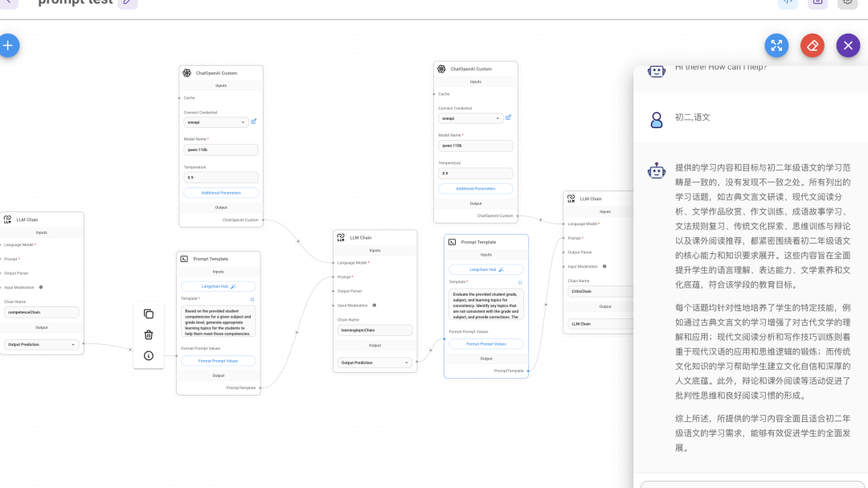
Task: Expand the Template editor on Prompt Template
Action: pyautogui.click(x=521, y=283)
